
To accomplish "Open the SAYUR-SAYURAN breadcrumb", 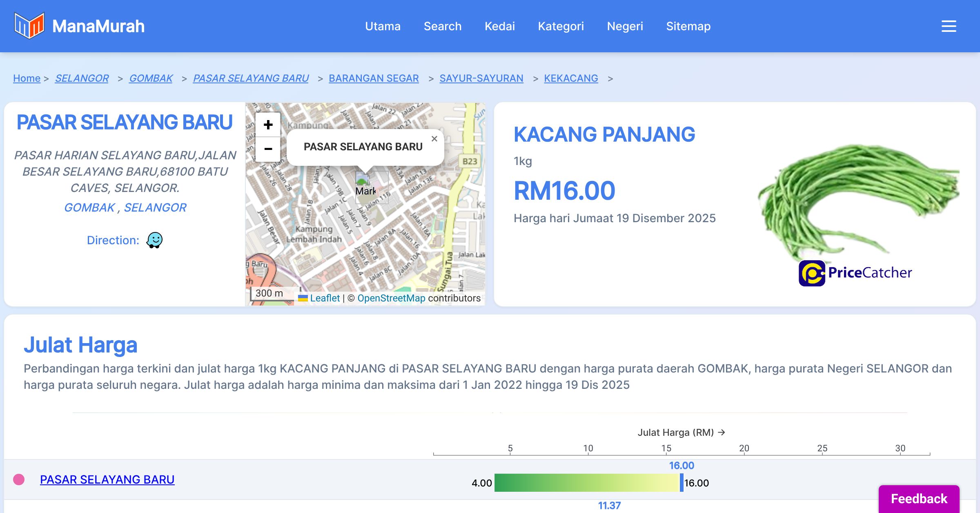I will click(x=481, y=78).
